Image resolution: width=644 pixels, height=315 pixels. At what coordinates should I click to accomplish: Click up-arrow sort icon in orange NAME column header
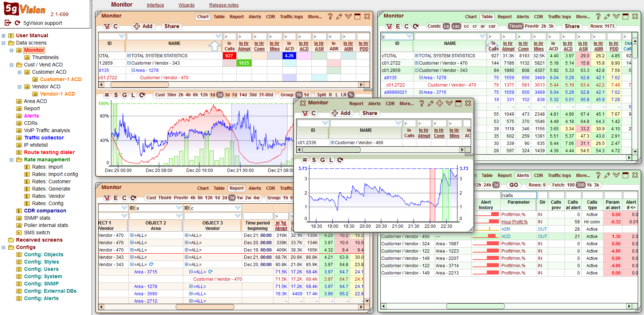(x=214, y=46)
